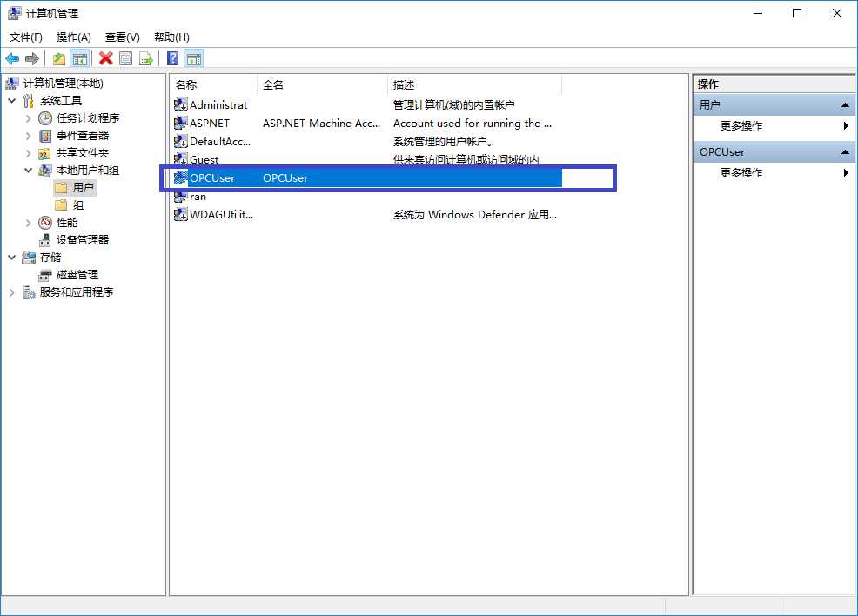Select 本地用户和组 label in tree

[x=88, y=171]
